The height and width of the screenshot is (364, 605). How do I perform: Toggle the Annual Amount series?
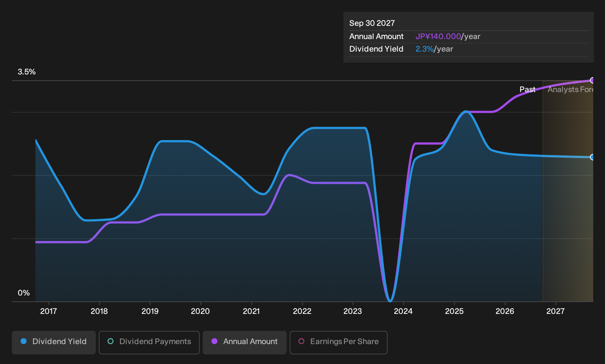245,342
